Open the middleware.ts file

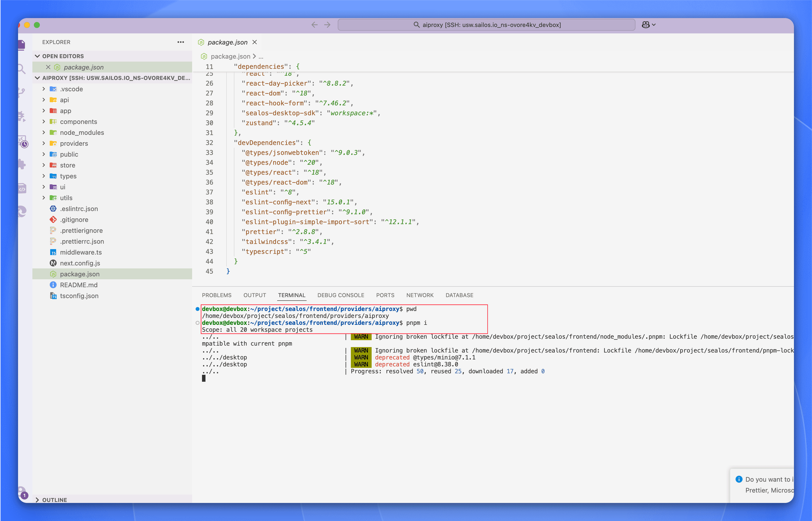coord(80,252)
